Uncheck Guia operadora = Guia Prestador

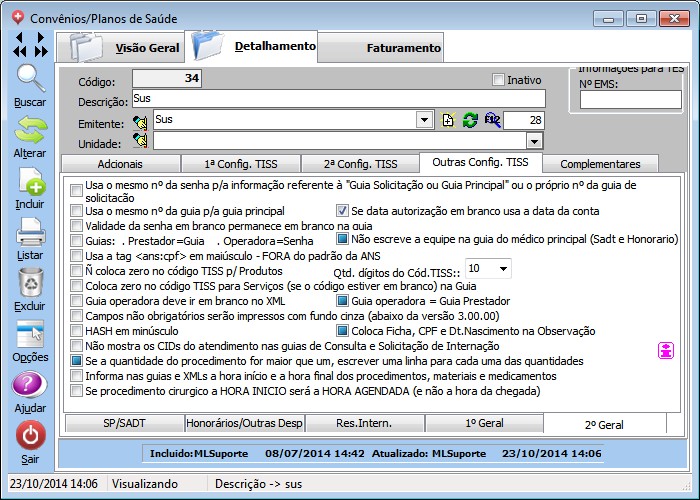click(342, 301)
